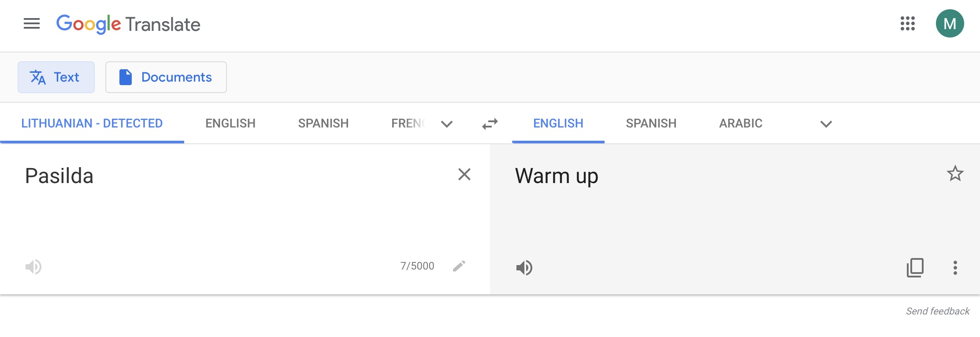Save translation with the star icon

pos(955,174)
